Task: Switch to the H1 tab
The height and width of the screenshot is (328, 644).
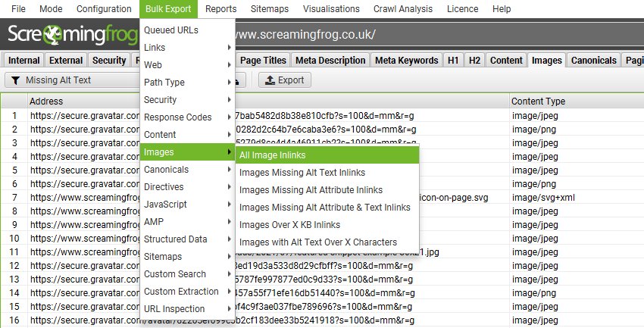Action: tap(453, 61)
